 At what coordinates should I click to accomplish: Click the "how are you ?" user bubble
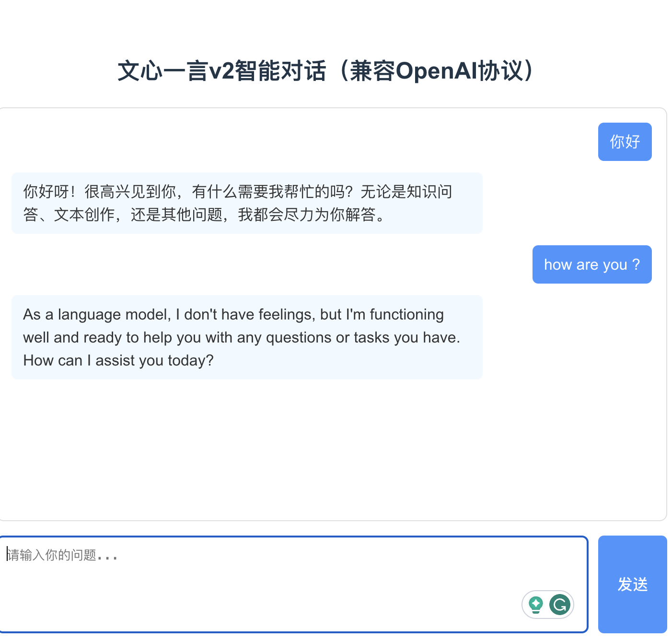pyautogui.click(x=591, y=264)
